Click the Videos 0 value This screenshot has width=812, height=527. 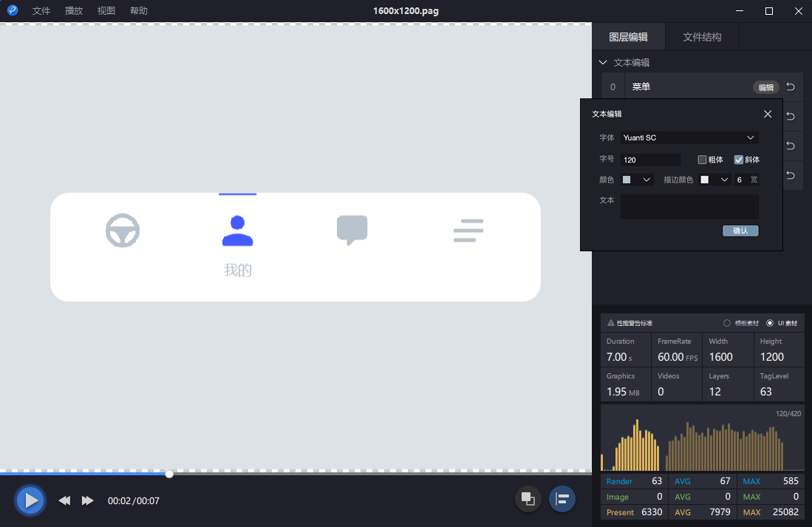(661, 392)
